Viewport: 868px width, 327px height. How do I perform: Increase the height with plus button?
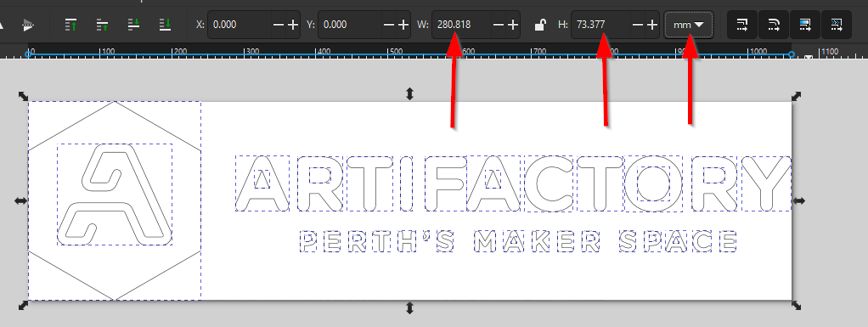(652, 25)
